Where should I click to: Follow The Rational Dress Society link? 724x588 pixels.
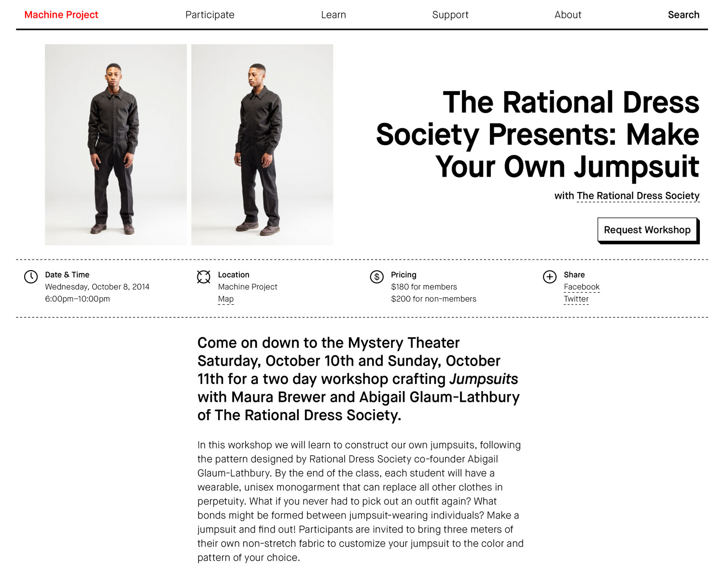tap(638, 196)
